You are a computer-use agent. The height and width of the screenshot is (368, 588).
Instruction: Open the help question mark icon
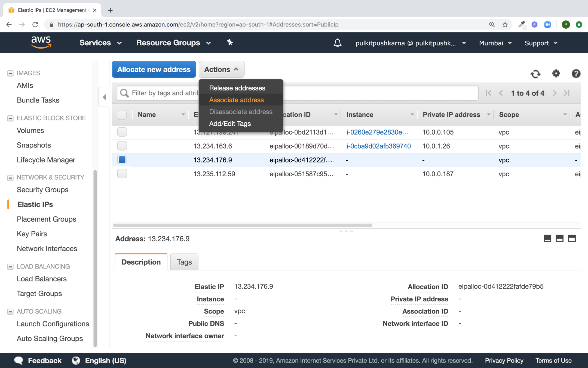[576, 74]
